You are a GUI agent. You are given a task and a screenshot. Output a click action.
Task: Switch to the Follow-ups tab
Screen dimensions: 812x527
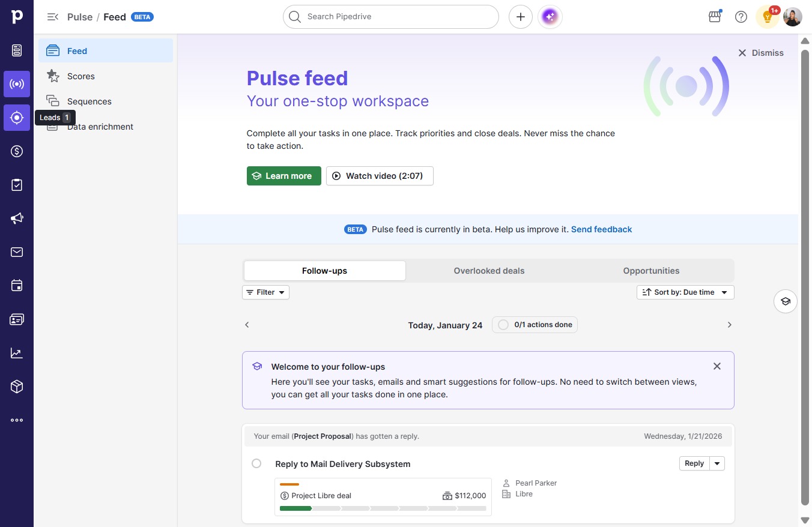[x=324, y=271]
